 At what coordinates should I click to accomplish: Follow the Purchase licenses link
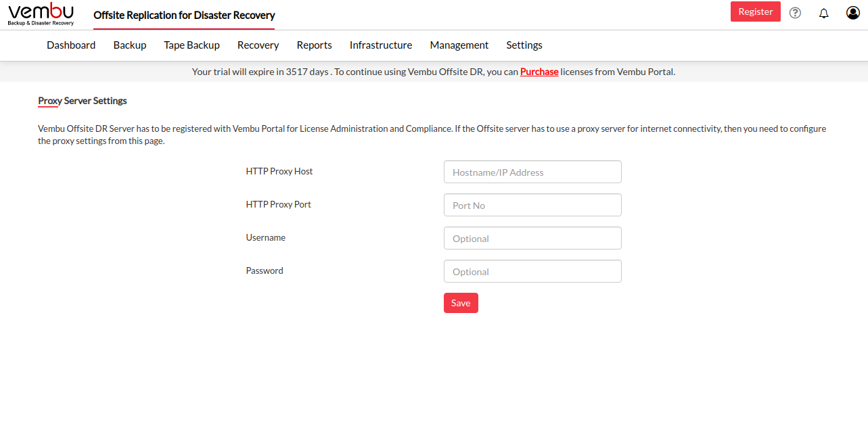pos(539,72)
